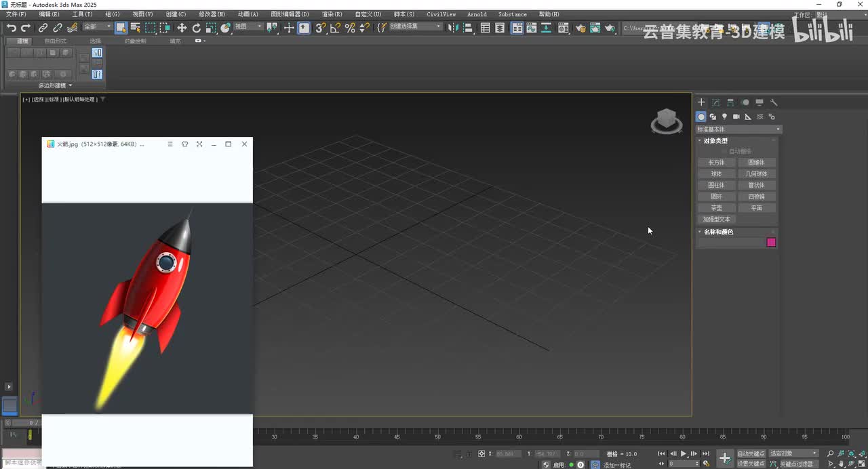This screenshot has width=868, height=469.
Task: Toggle the Angle Snap icon
Action: 335,28
